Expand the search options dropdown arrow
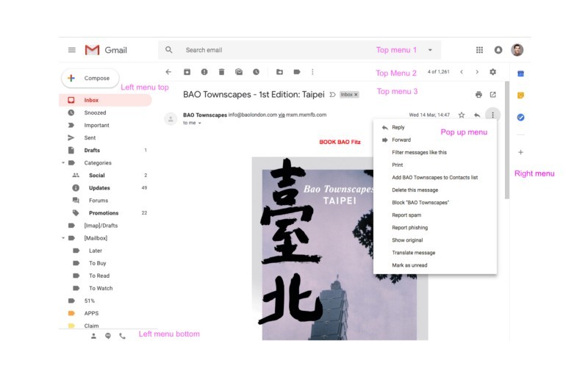Image resolution: width=588 pixels, height=377 pixels. (x=430, y=50)
